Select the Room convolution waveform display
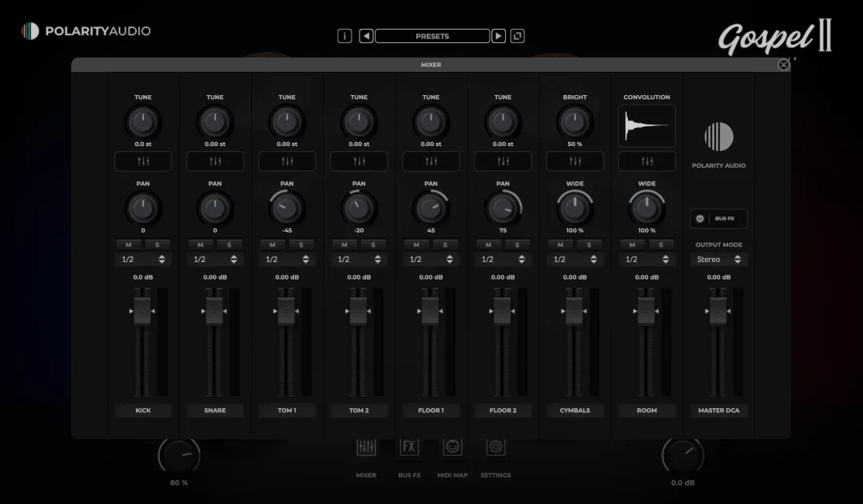Screen dimensions: 863x504 point(646,126)
